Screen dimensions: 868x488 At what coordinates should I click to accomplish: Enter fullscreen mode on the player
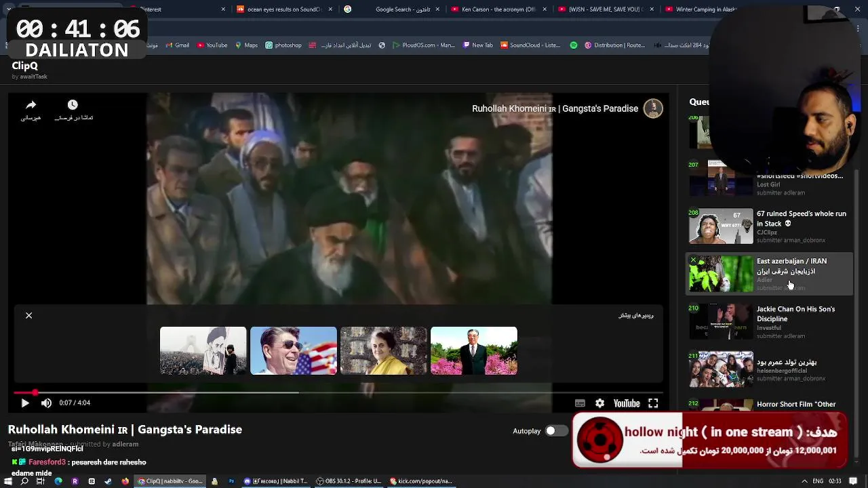pyautogui.click(x=653, y=403)
